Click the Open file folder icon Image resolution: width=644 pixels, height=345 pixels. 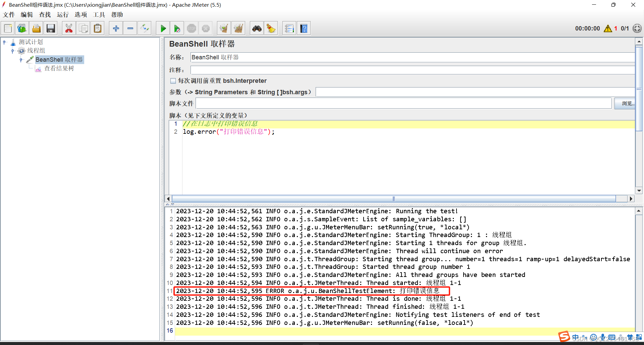pos(36,28)
